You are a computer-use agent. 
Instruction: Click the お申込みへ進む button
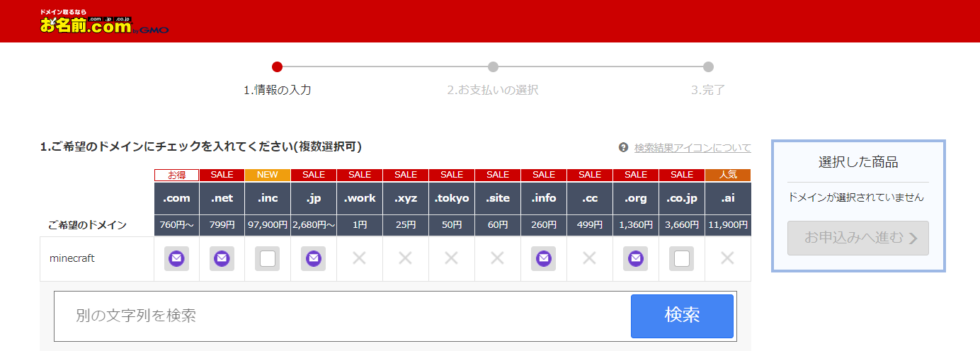[858, 238]
